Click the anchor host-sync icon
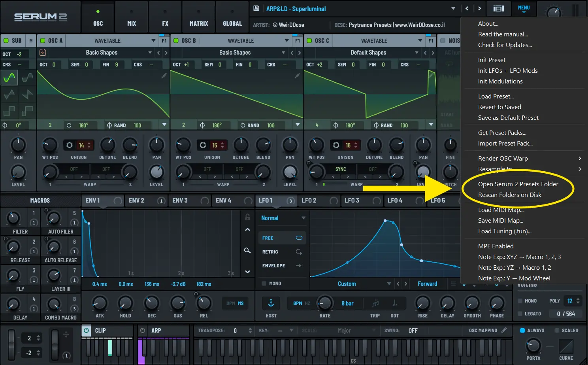 [271, 303]
